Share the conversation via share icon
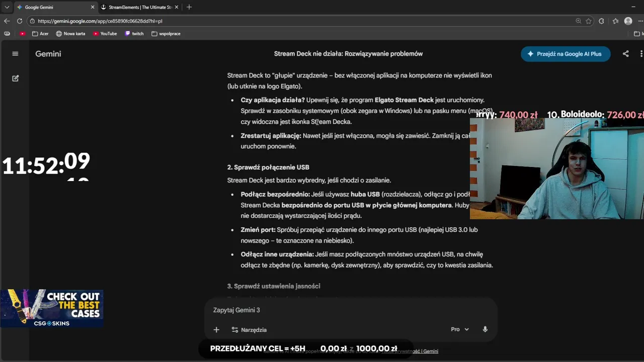Image resolution: width=644 pixels, height=362 pixels. click(x=625, y=54)
